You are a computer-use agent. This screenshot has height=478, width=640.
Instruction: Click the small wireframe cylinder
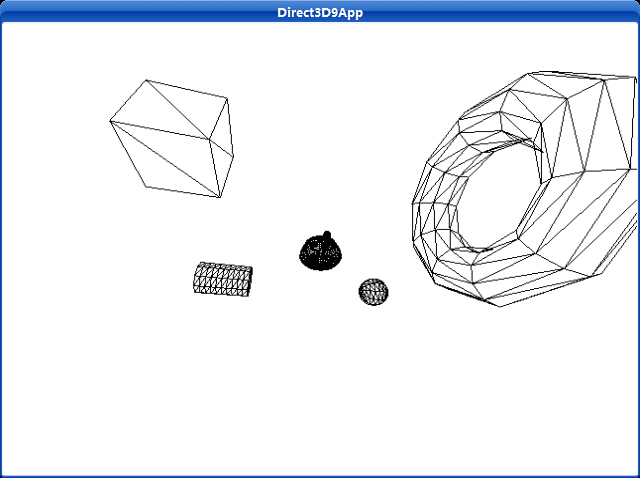(x=223, y=279)
